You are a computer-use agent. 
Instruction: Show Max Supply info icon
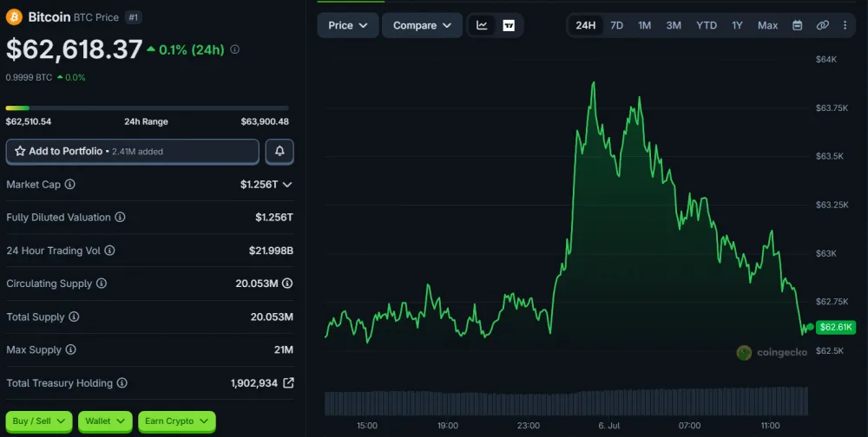point(70,349)
